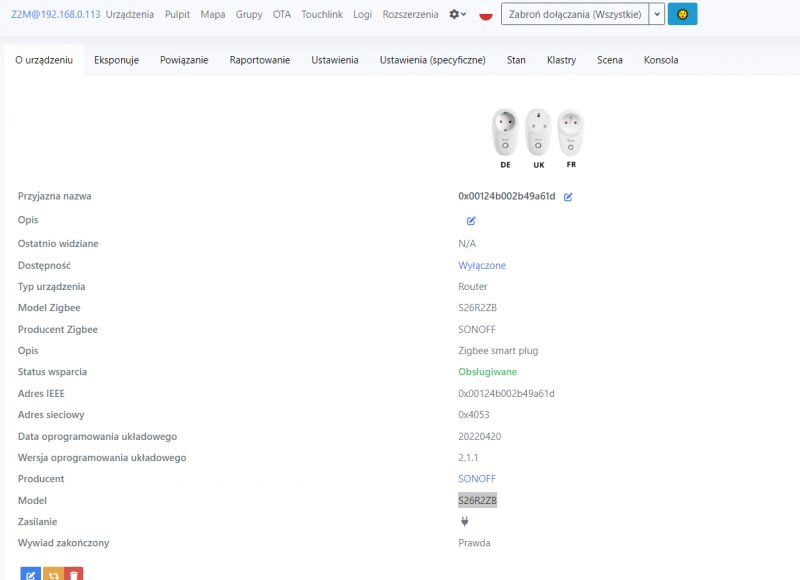
Task: Edit the description (Opis) pencil icon
Action: (x=471, y=221)
